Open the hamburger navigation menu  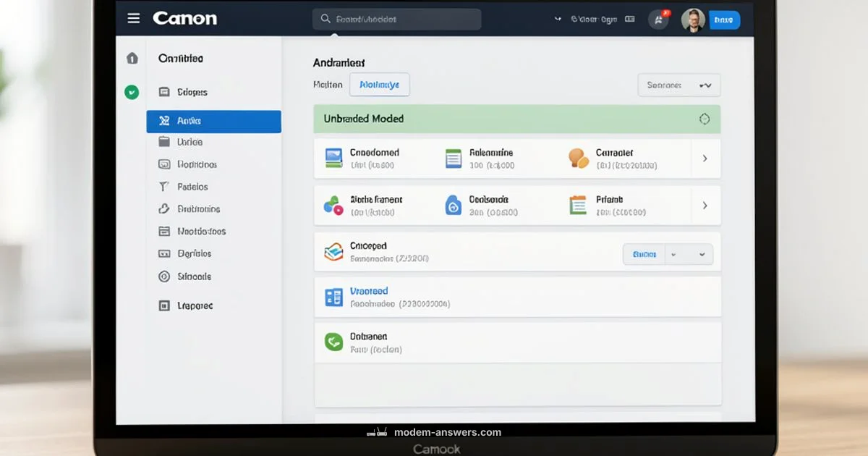tap(134, 18)
